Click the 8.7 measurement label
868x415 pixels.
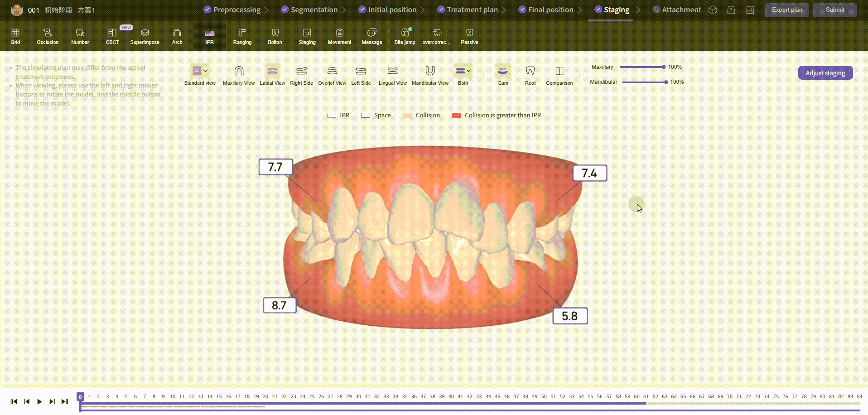click(280, 305)
